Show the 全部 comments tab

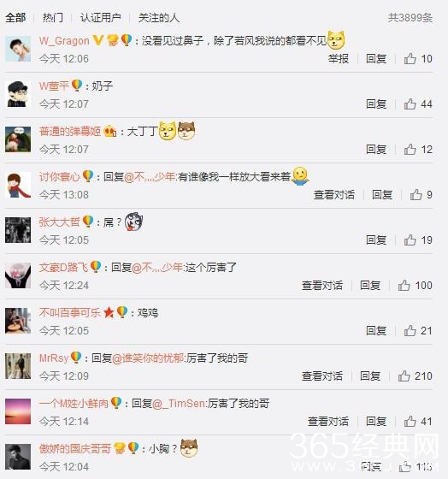tap(15, 17)
